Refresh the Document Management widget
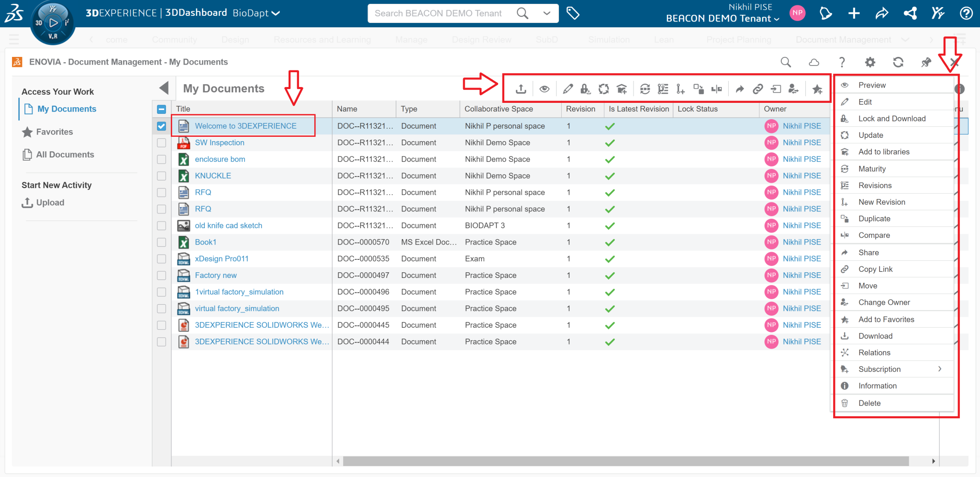This screenshot has width=980, height=477. 898,62
